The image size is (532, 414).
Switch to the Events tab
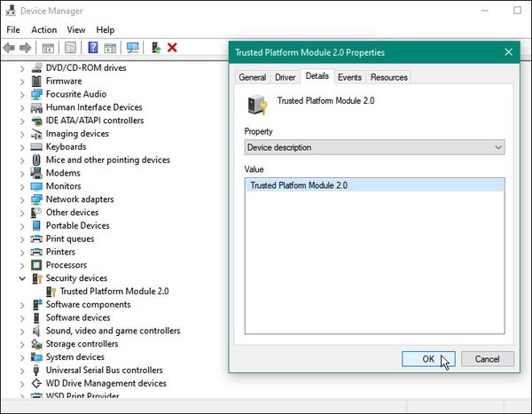[x=349, y=77]
